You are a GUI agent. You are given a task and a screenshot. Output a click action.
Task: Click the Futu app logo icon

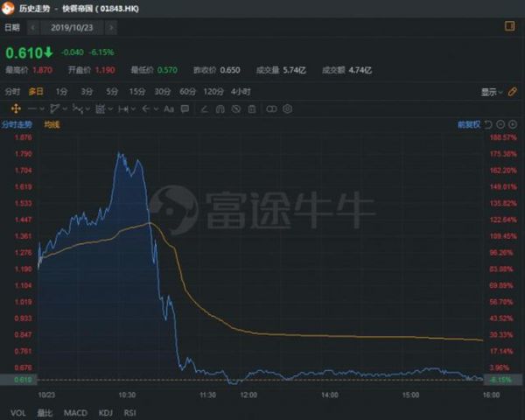(x=10, y=8)
